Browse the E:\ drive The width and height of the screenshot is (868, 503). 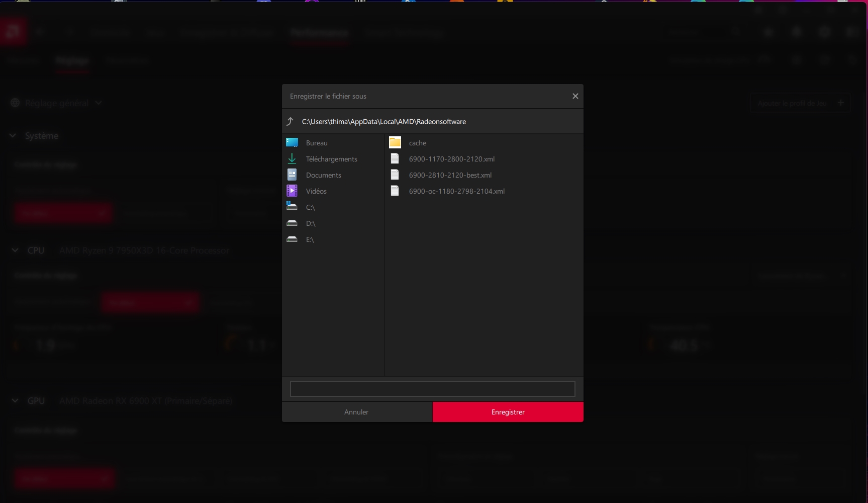pyautogui.click(x=310, y=239)
